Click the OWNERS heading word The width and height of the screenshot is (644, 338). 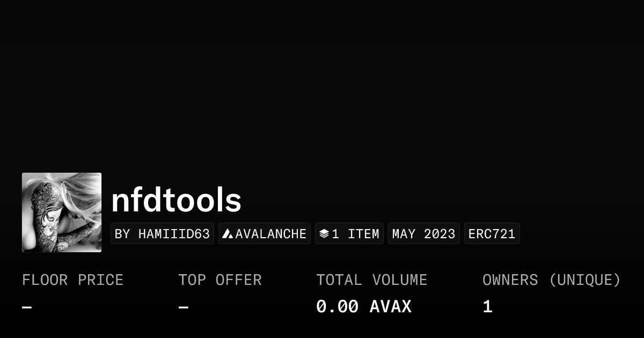510,280
